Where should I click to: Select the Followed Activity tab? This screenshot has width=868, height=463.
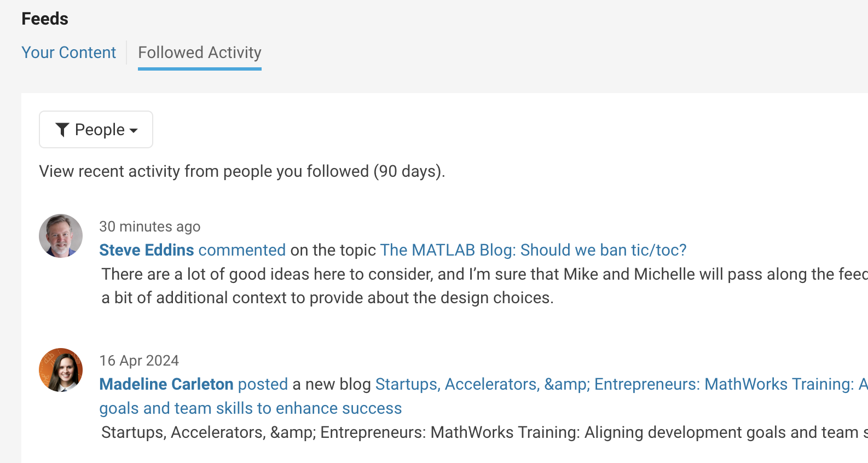[x=200, y=53]
